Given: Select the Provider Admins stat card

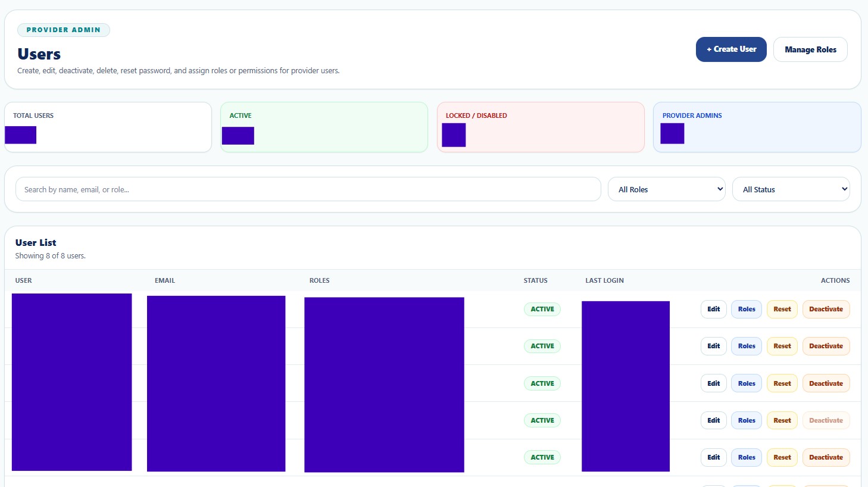Looking at the screenshot, I should click(x=757, y=127).
